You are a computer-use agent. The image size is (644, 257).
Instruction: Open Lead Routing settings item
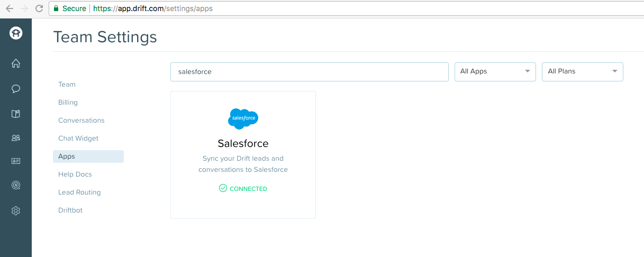(79, 192)
